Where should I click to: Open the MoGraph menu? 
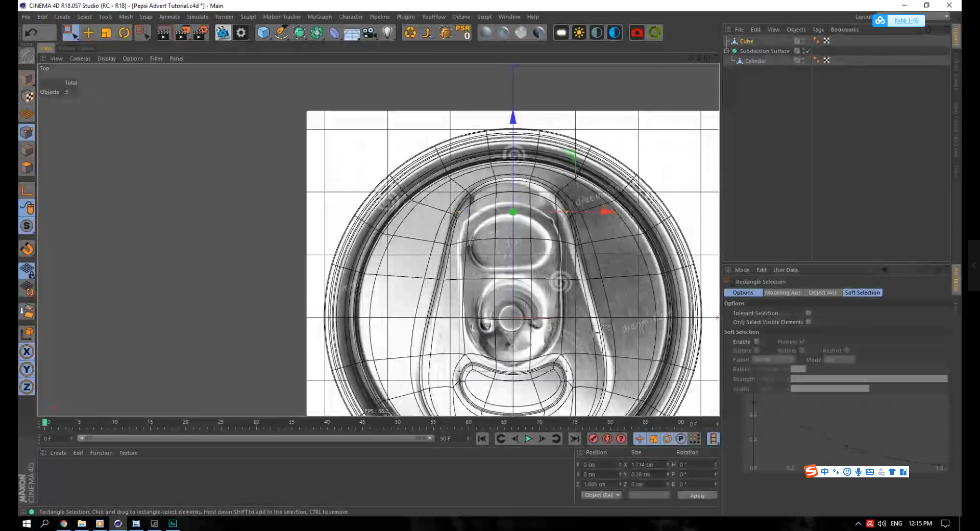[320, 17]
